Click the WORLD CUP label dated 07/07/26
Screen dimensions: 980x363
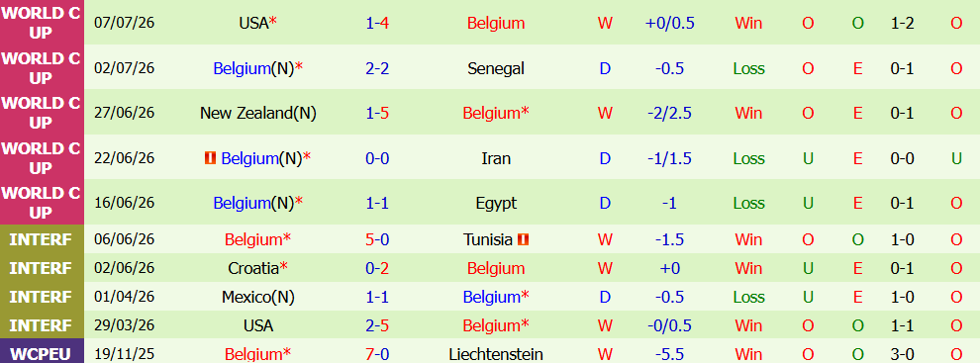(x=42, y=23)
